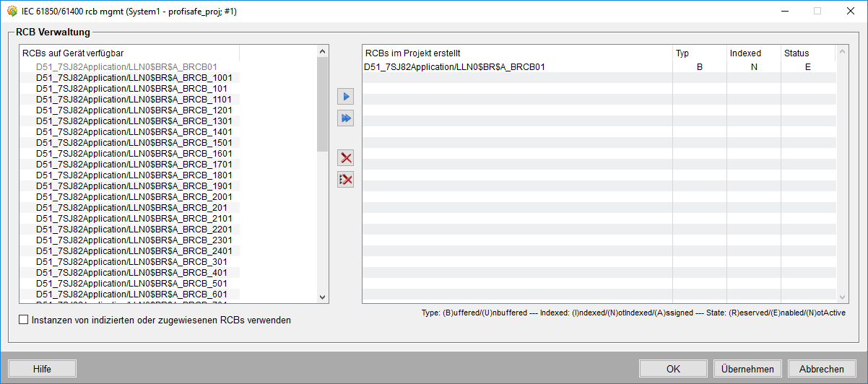Click the available RCBs list scrollbar thumb
Image resolution: width=868 pixels, height=384 pixels.
[x=322, y=105]
